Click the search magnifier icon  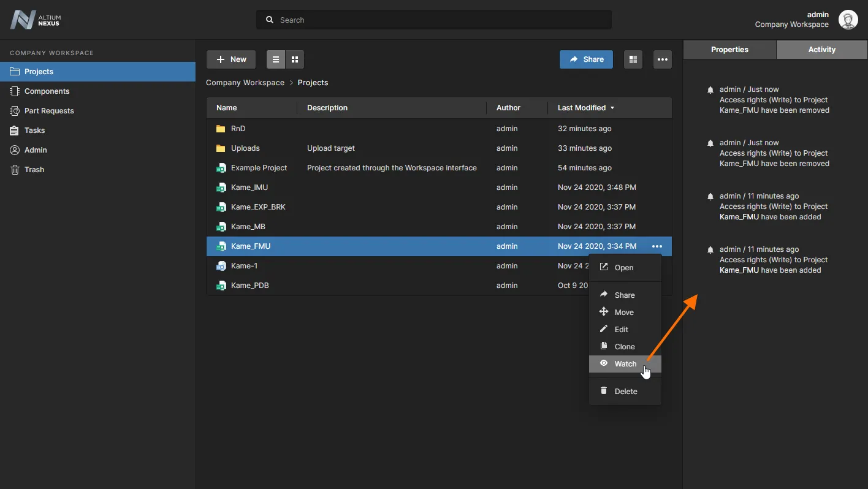[x=270, y=20]
